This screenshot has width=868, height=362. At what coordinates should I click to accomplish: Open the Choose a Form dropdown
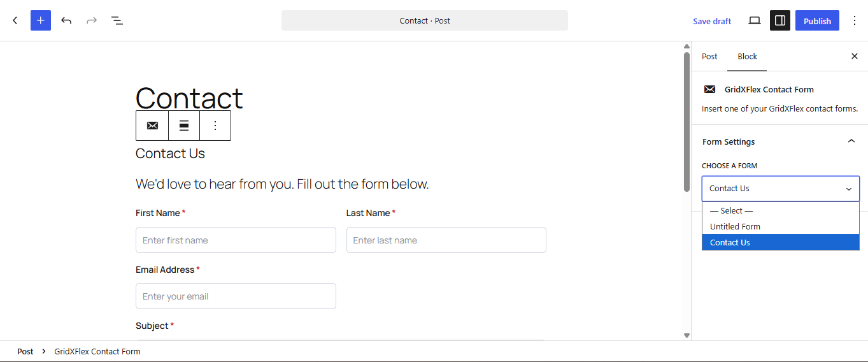781,189
